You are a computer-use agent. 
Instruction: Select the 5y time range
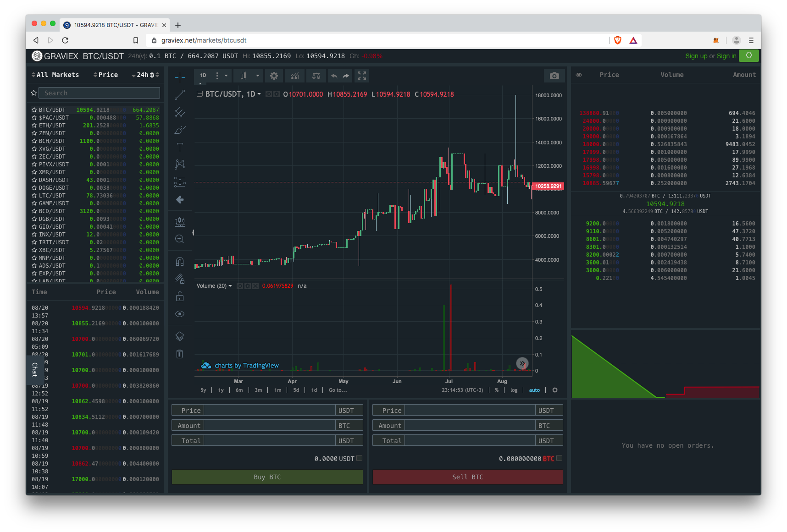[x=203, y=390]
